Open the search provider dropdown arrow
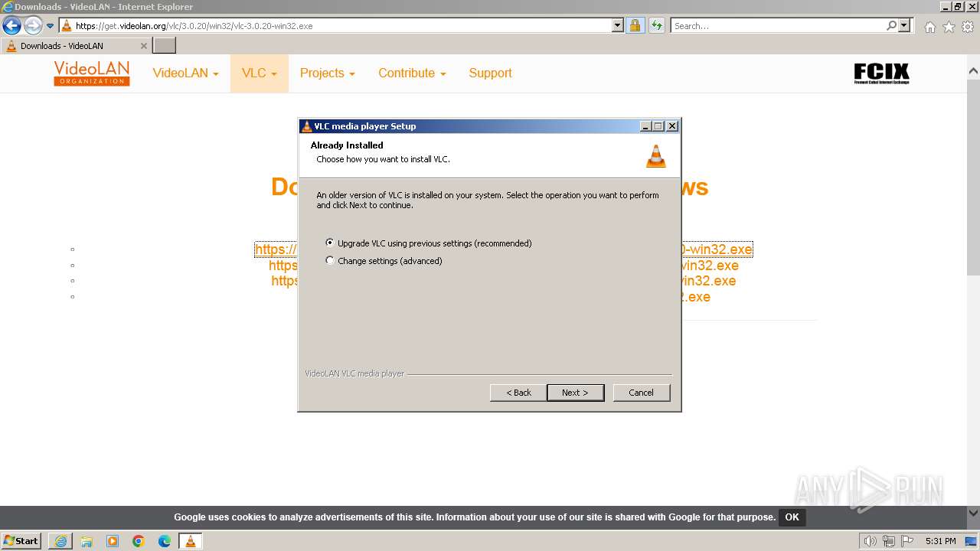This screenshot has height=551, width=980. 904,26
